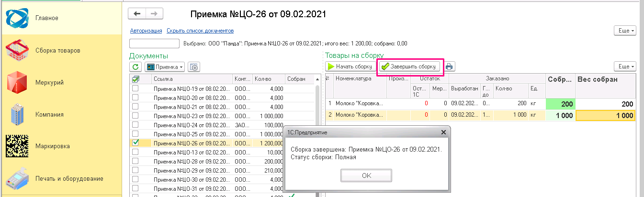Open Еще menu above goods table
Screen dimensions: 644x197
pyautogui.click(x=625, y=66)
